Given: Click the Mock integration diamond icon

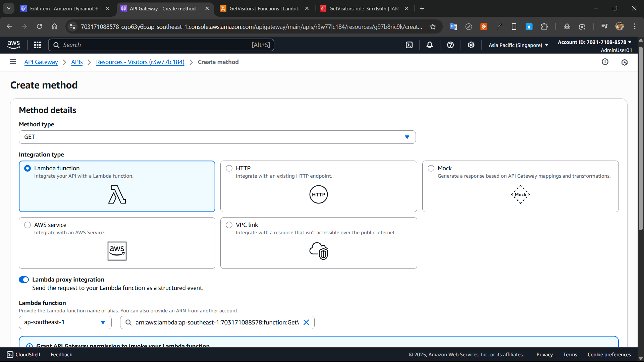Looking at the screenshot, I should (x=521, y=195).
